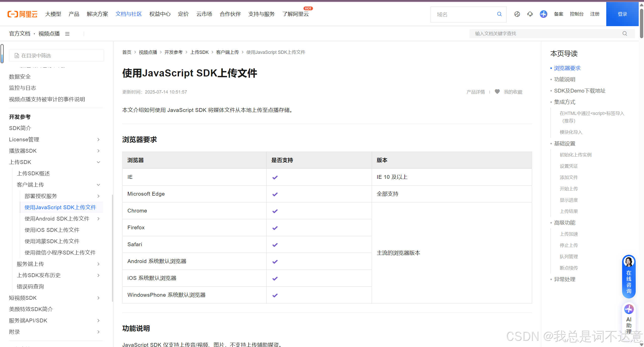The image size is (644, 347).
Task: Expand the License管理 tree item
Action: (98, 140)
